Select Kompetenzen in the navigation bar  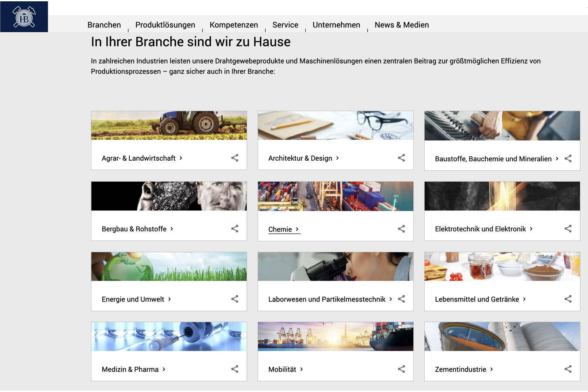point(233,25)
